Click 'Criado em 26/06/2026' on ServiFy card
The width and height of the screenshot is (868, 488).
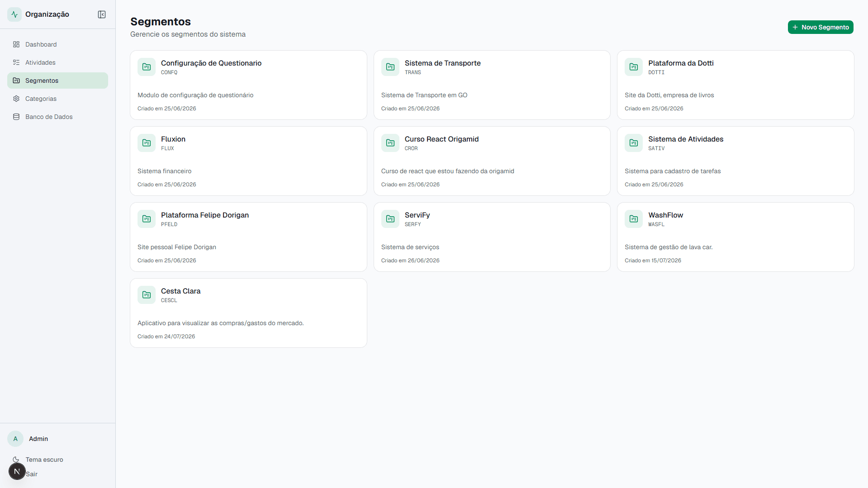pyautogui.click(x=410, y=261)
